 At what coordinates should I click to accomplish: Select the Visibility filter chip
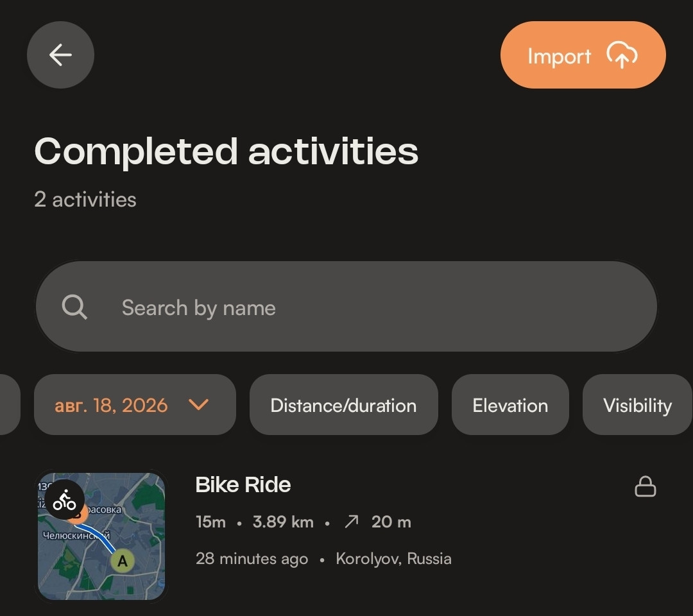click(x=637, y=405)
